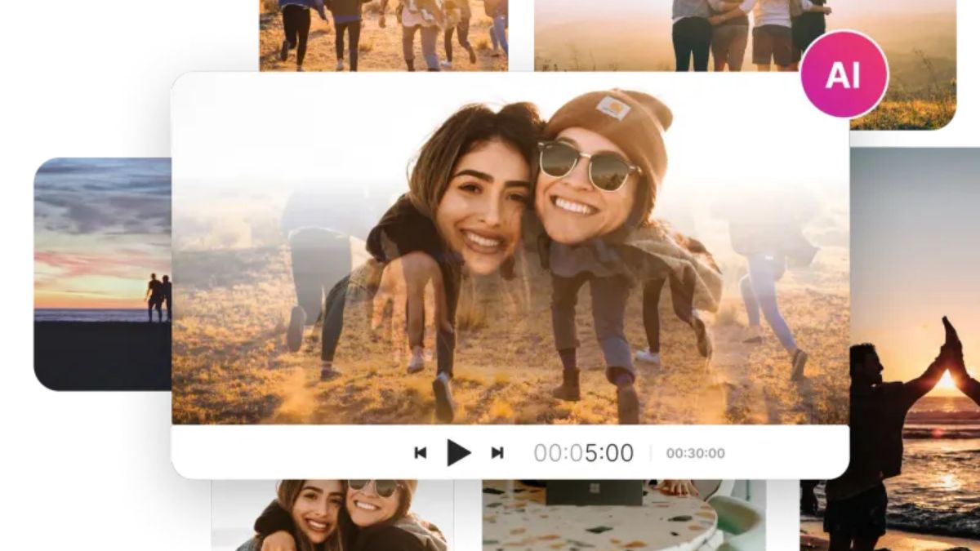Open the beach sunset couple thumbnail
The image size is (980, 551).
point(103,273)
